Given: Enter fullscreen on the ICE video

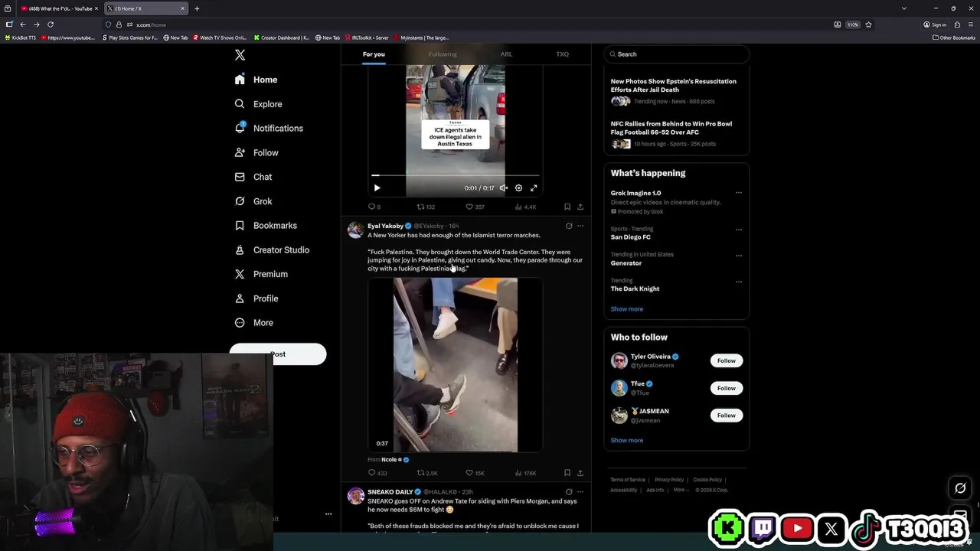Looking at the screenshot, I should pyautogui.click(x=534, y=187).
